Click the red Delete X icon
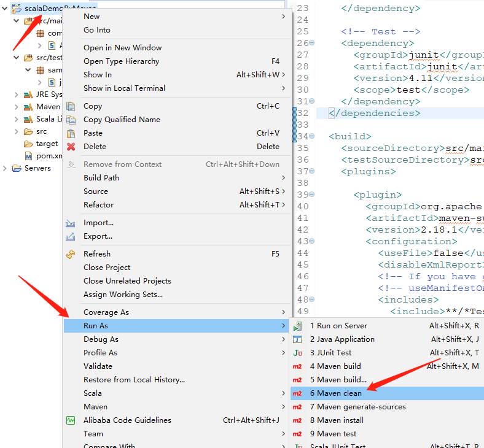The height and width of the screenshot is (448, 484). click(x=71, y=147)
